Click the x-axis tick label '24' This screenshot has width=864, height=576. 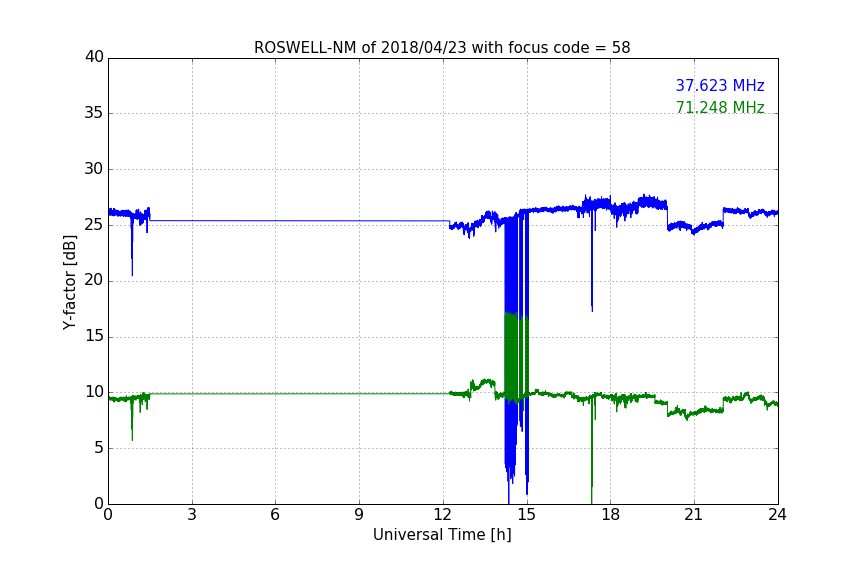click(777, 515)
